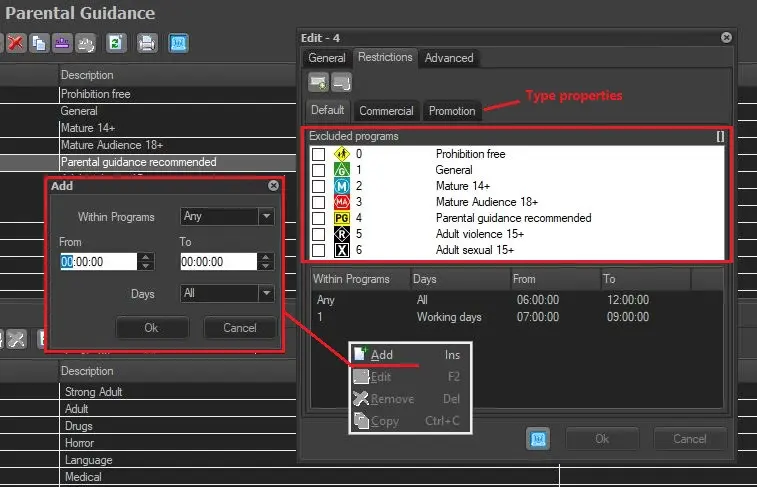Select the Commercial type tab
The width and height of the screenshot is (757, 487).
(386, 111)
